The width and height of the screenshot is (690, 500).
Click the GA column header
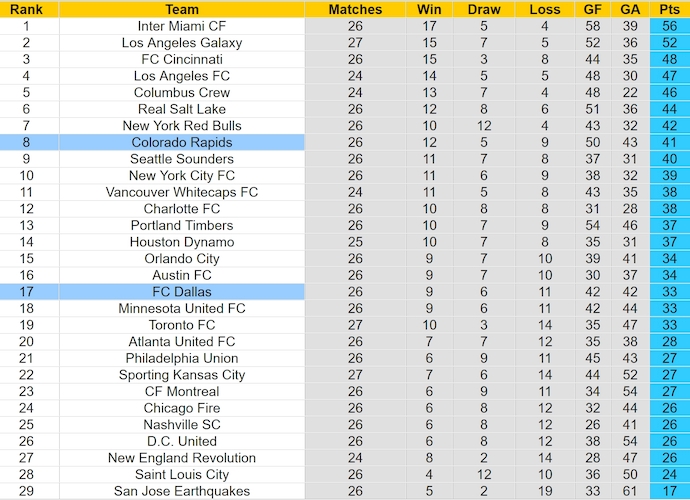coord(629,9)
